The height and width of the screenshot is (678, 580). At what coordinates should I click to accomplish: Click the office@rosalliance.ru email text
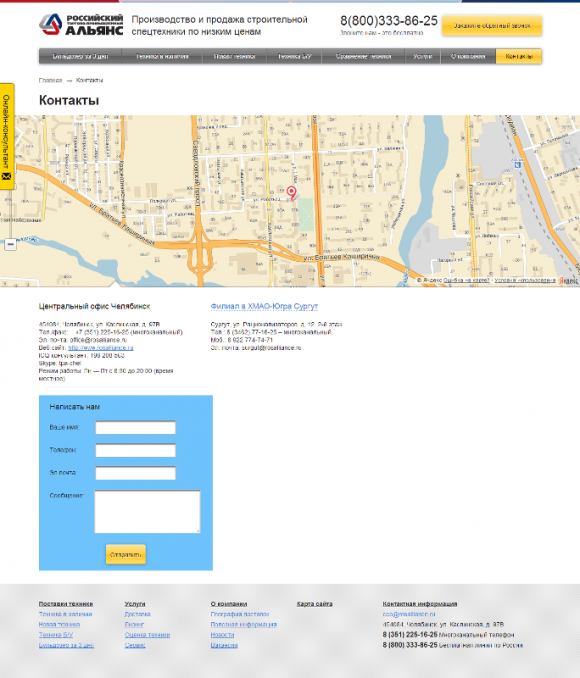98,340
